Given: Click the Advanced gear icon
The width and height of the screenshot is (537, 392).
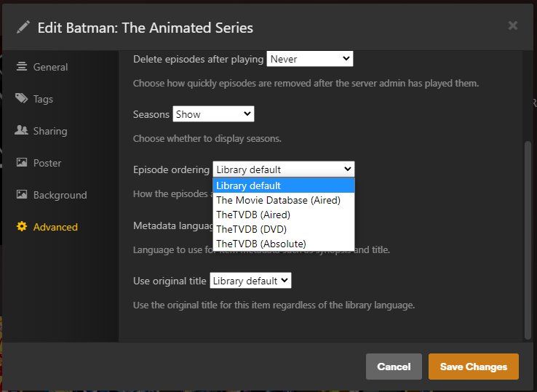Looking at the screenshot, I should point(22,227).
